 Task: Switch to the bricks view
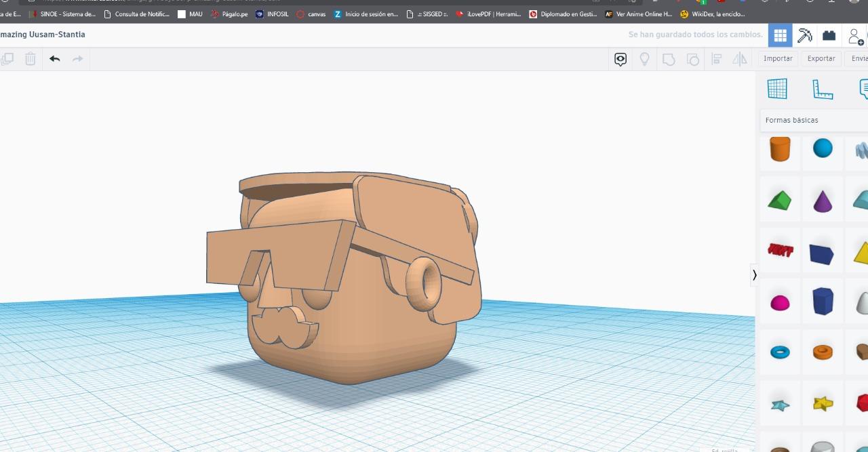[829, 35]
